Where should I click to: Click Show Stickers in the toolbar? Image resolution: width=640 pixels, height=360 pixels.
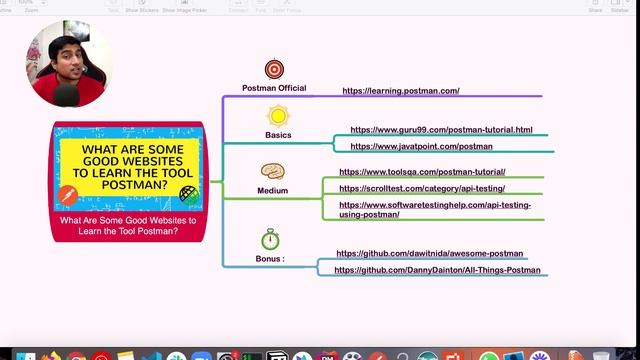click(142, 7)
